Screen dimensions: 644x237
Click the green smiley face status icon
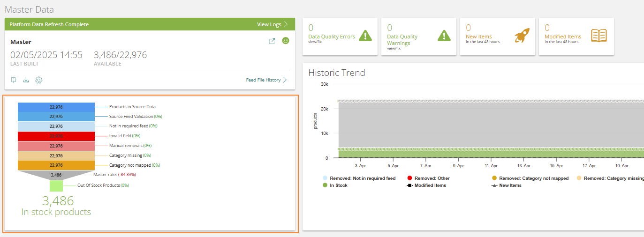pyautogui.click(x=286, y=41)
